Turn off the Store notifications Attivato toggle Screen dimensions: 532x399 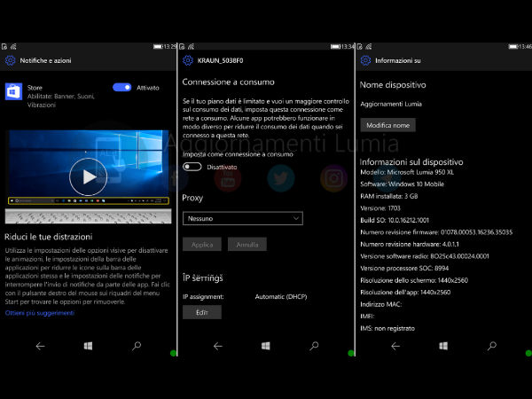[122, 88]
